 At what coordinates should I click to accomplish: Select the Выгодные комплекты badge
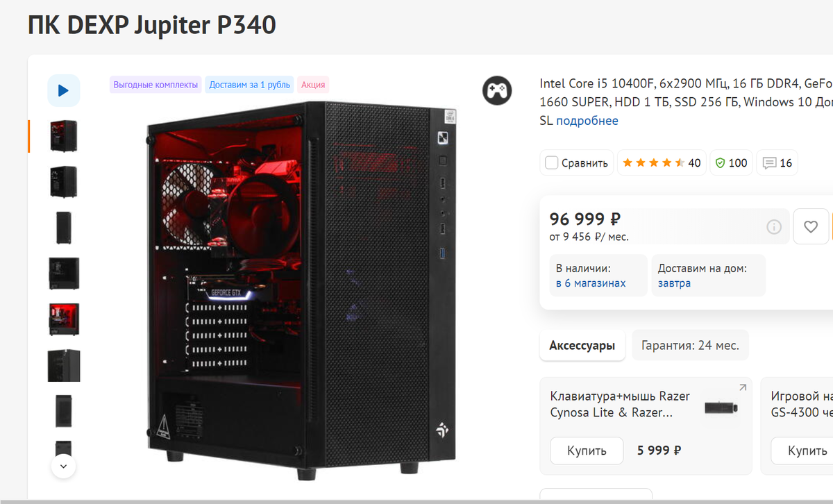(155, 85)
